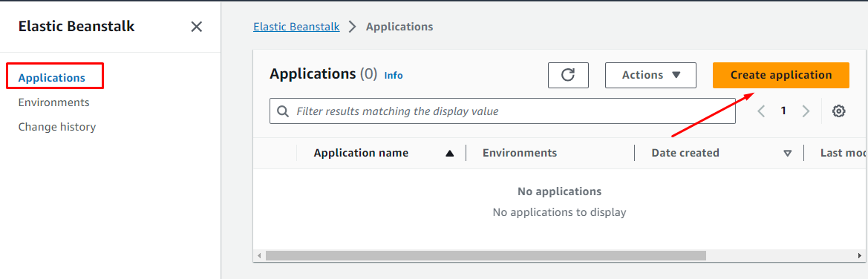
Task: Sort ascending by Application name arrow
Action: 449,154
